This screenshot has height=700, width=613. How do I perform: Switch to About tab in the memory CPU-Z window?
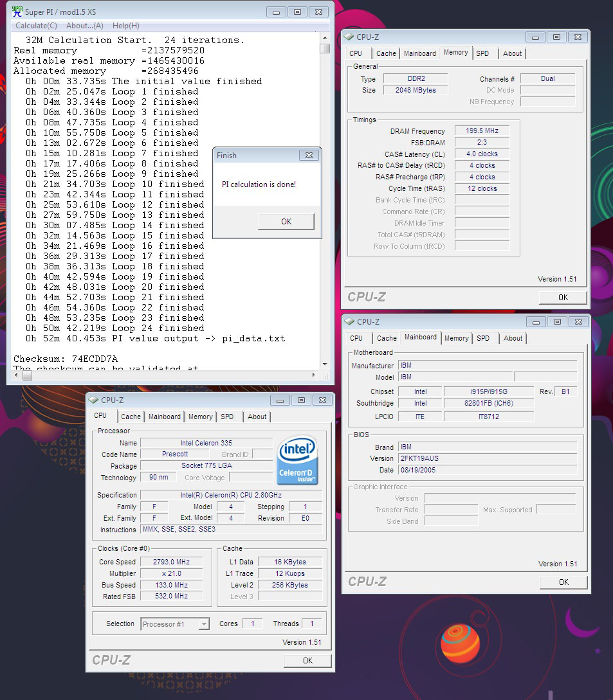[x=512, y=53]
